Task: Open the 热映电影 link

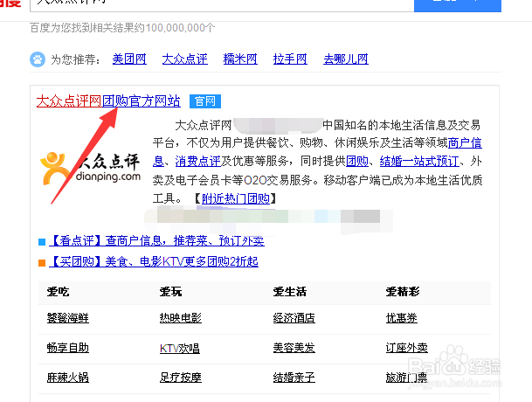Action: (x=181, y=318)
